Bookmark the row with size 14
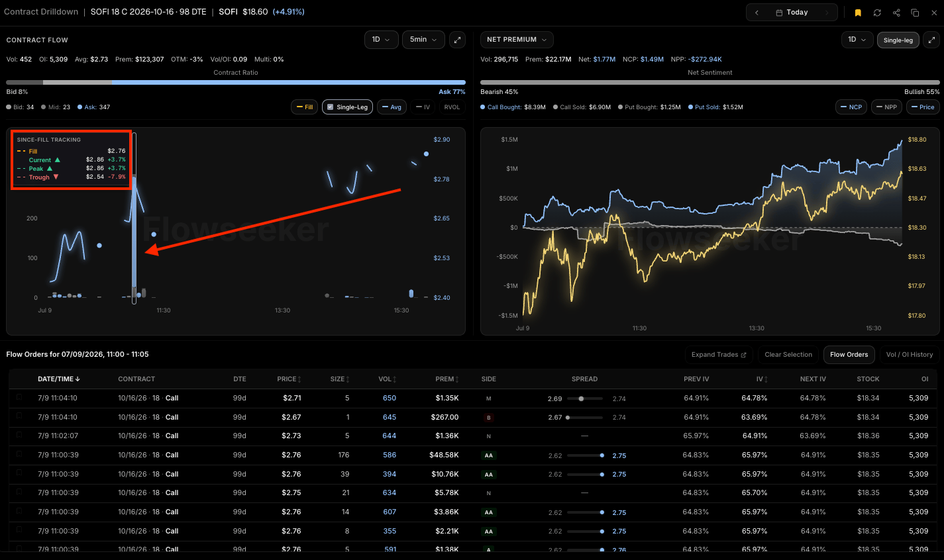This screenshot has width=944, height=560. click(x=19, y=512)
